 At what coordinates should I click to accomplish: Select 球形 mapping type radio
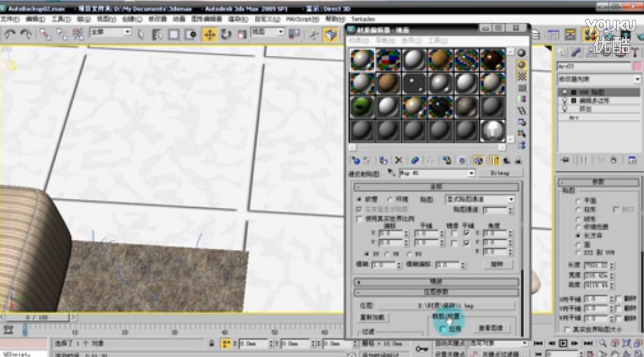click(x=578, y=219)
